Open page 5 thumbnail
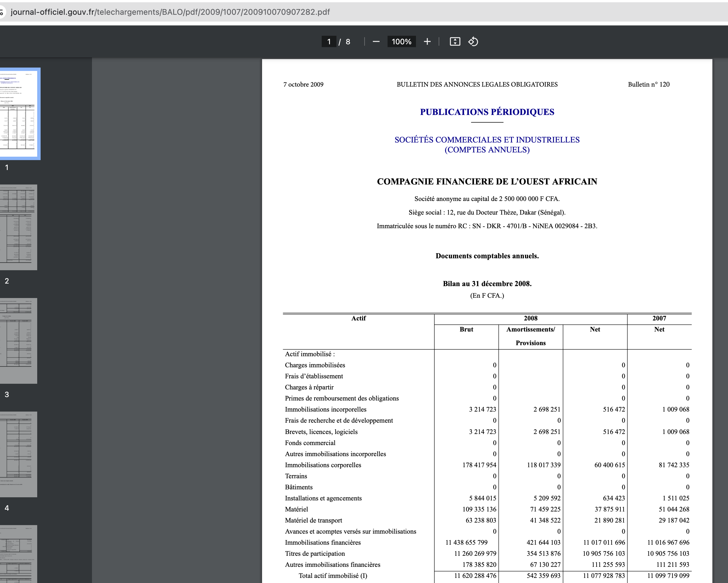728x583 pixels. click(x=18, y=554)
